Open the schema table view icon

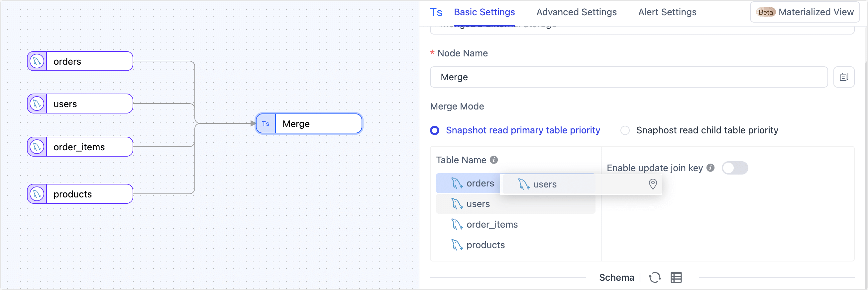pos(676,277)
